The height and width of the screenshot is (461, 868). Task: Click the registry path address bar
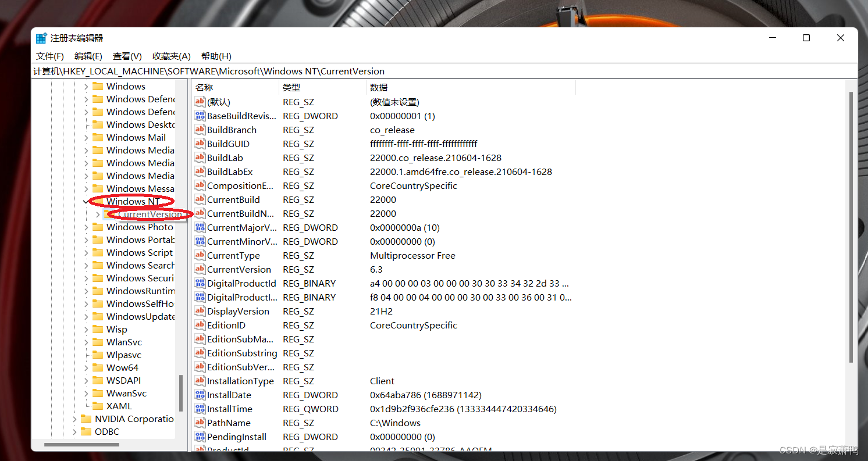[x=444, y=72]
